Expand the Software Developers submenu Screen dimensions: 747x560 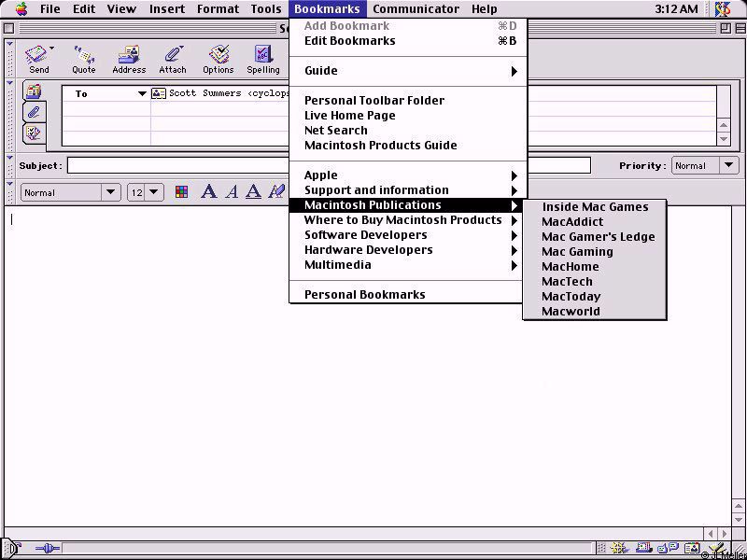[x=408, y=235]
